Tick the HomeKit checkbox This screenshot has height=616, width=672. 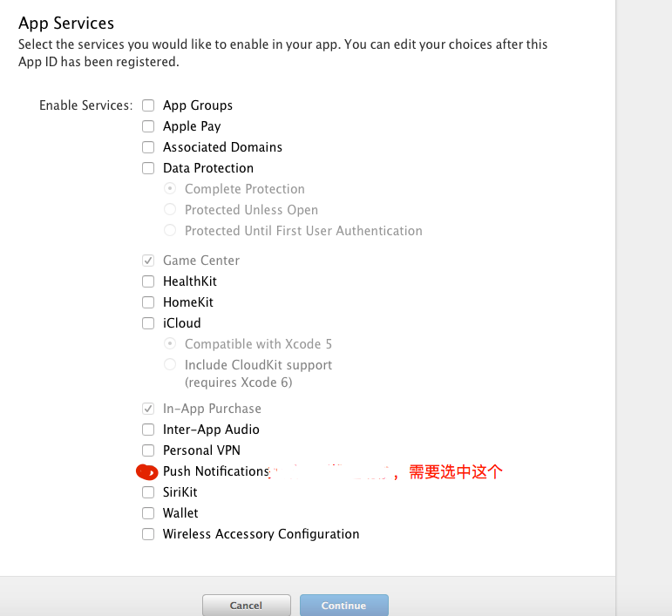pyautogui.click(x=148, y=302)
